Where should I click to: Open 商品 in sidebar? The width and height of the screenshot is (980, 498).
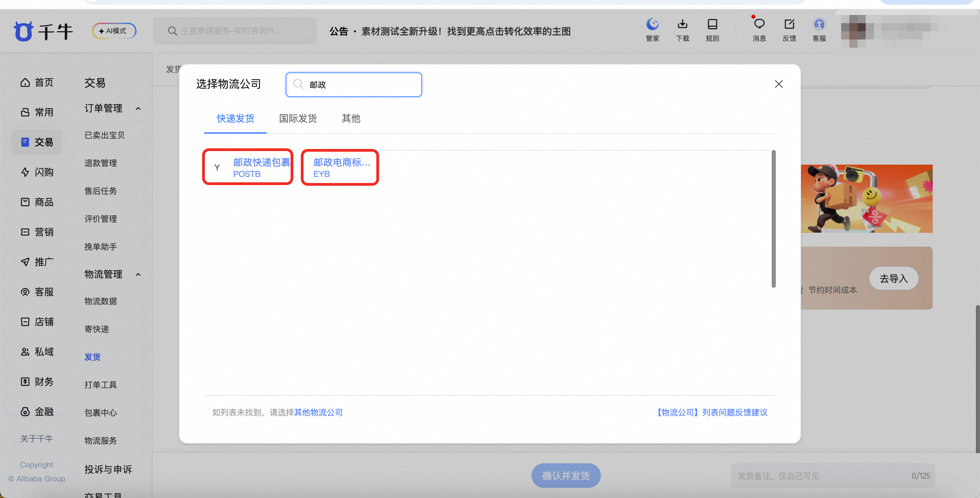pyautogui.click(x=37, y=202)
